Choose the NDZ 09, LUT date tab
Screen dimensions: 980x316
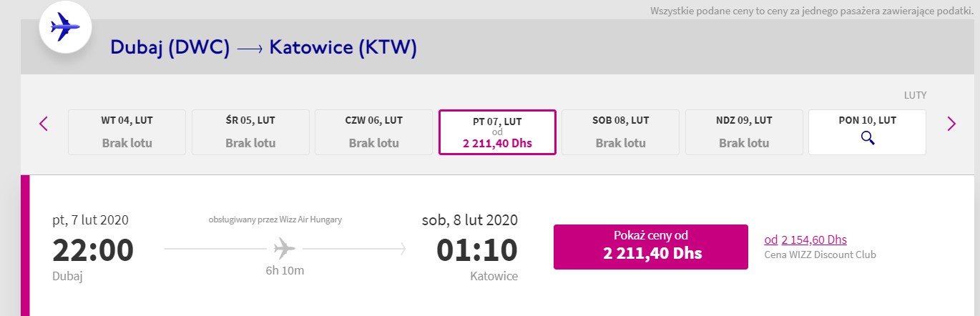[744, 132]
